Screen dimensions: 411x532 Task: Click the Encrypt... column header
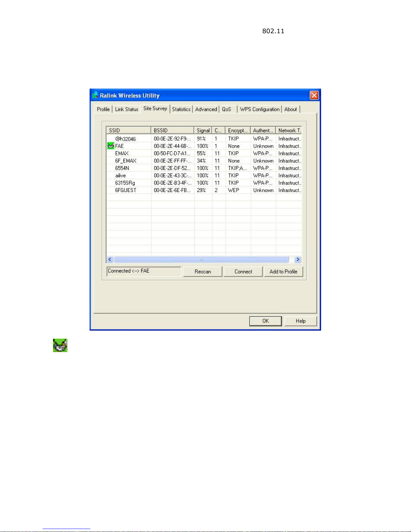(x=238, y=130)
